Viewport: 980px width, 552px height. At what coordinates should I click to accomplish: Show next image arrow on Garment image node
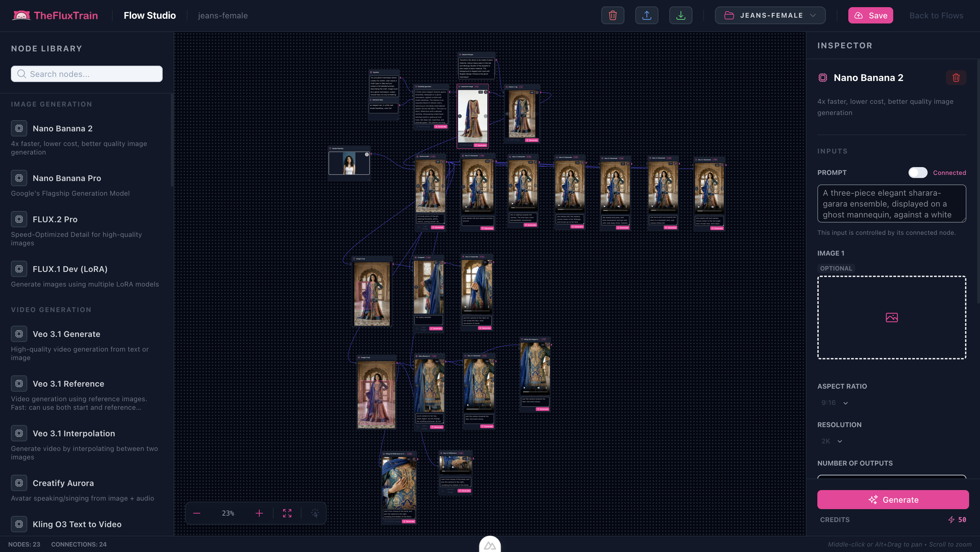point(486,116)
